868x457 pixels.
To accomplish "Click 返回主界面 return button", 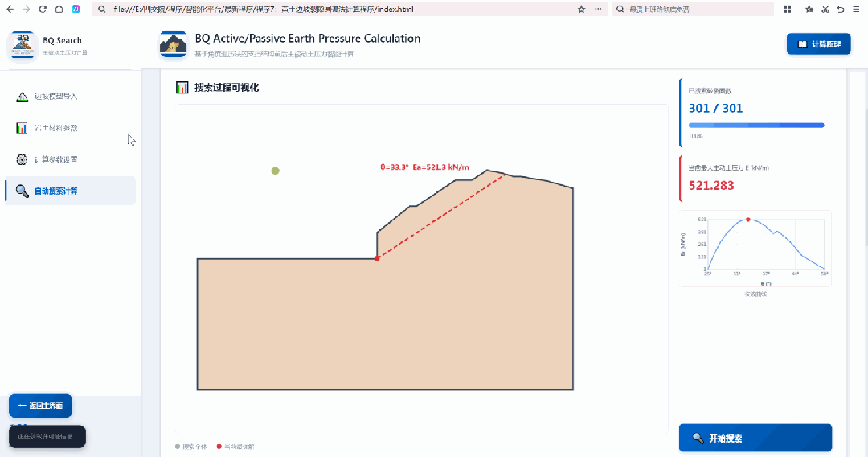I will (x=40, y=406).
